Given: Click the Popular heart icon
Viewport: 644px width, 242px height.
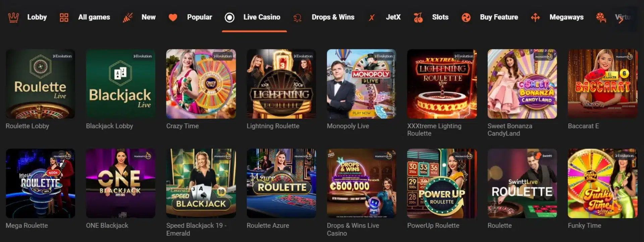Looking at the screenshot, I should 173,17.
